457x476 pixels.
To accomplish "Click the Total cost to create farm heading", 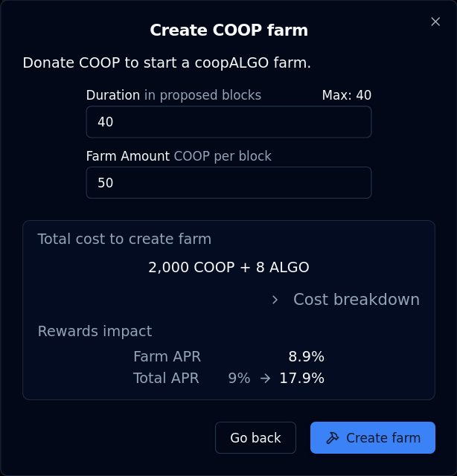I will pos(124,239).
